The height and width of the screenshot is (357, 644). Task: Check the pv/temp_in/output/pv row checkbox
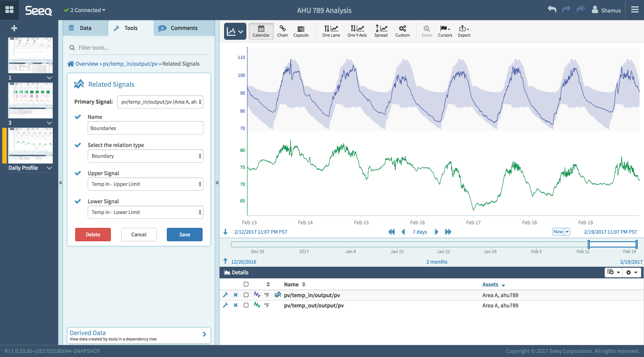coord(246,295)
